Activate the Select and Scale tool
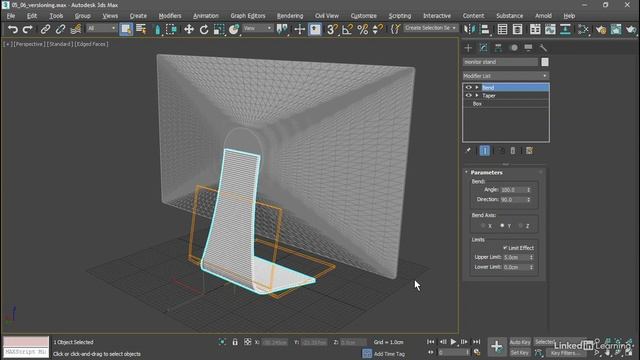This screenshot has height=360, width=640. (219, 29)
